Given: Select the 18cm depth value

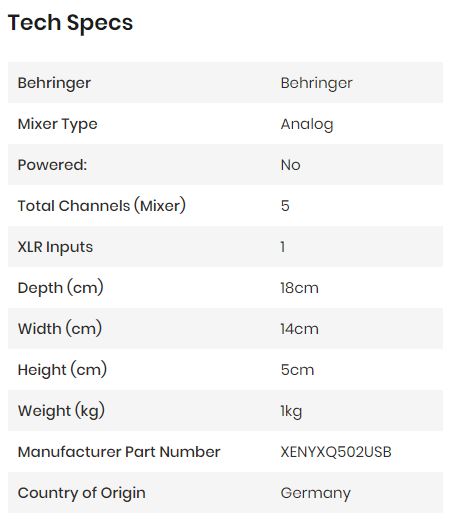Looking at the screenshot, I should (x=300, y=288).
